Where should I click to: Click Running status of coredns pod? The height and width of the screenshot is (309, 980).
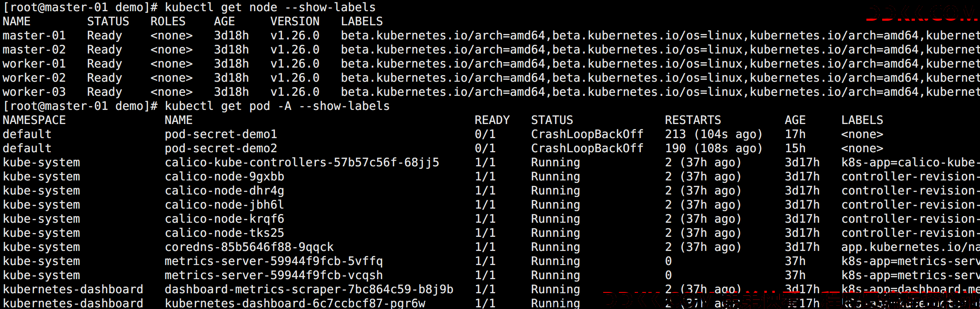tap(555, 247)
